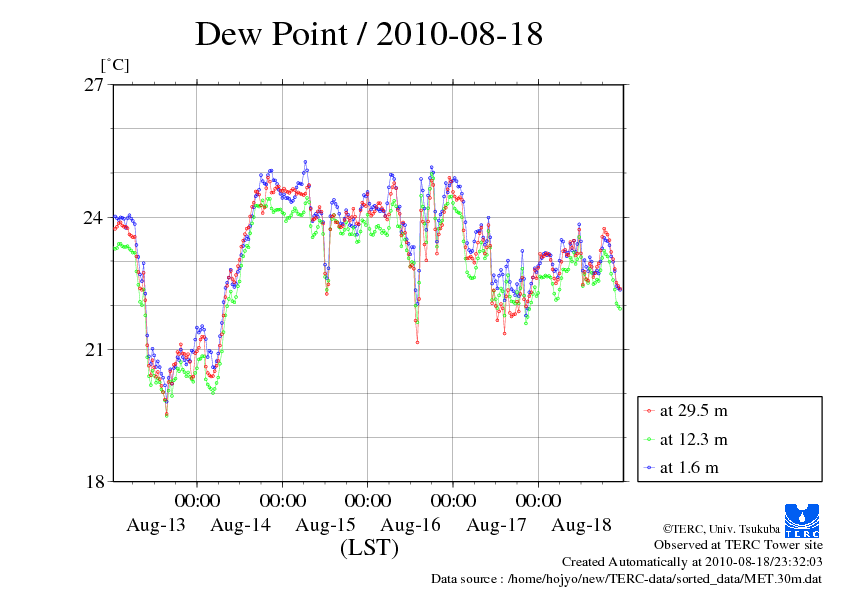
Task: Click the legend text 'at 1.6 m'
Action: [x=689, y=468]
